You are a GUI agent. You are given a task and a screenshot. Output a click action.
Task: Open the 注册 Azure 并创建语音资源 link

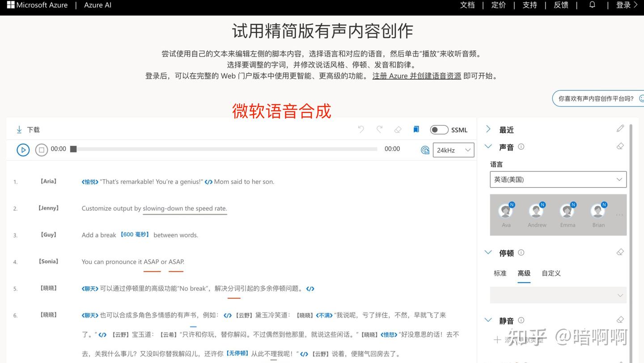coord(417,76)
